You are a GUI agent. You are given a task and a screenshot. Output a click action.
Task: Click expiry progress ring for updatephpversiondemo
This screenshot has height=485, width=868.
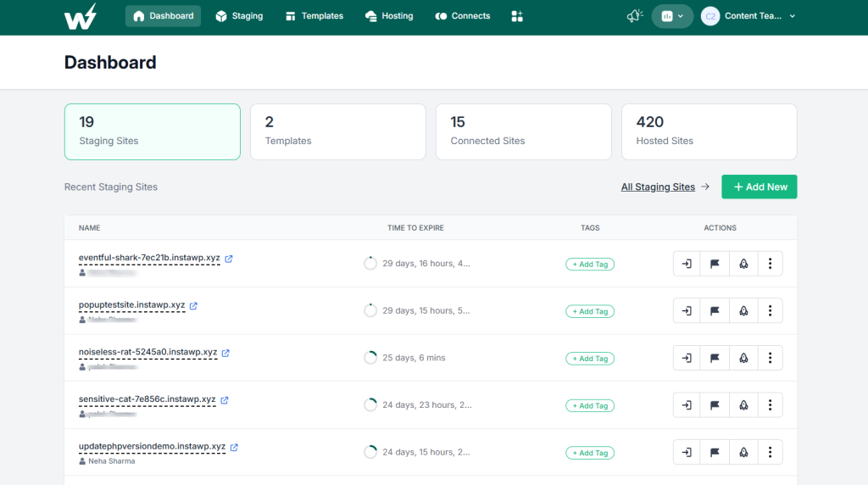pyautogui.click(x=370, y=452)
